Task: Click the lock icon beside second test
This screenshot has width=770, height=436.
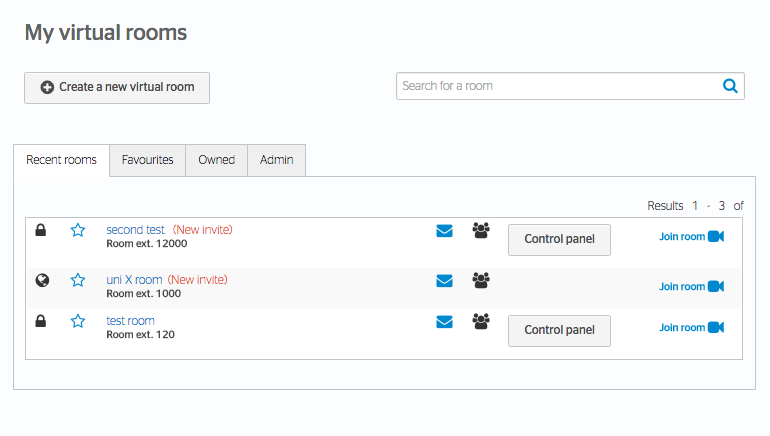Action: click(41, 230)
